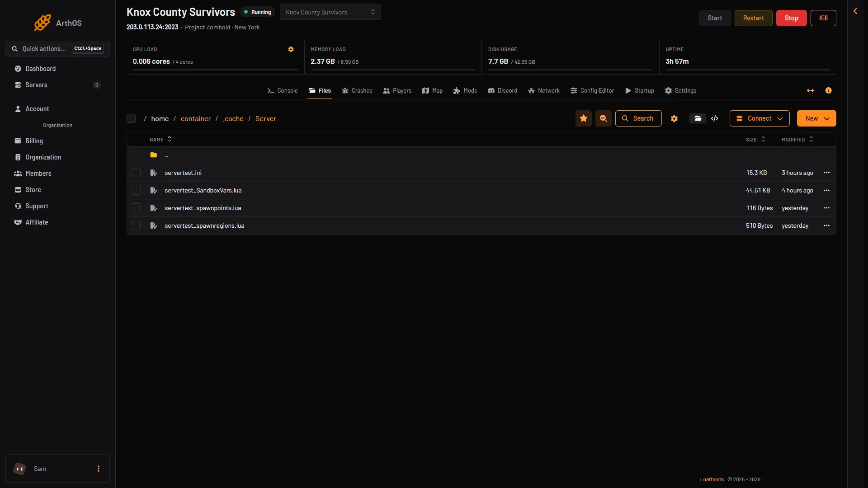The width and height of the screenshot is (868, 488).
Task: Check the servertest.ini checkbox
Action: (136, 173)
